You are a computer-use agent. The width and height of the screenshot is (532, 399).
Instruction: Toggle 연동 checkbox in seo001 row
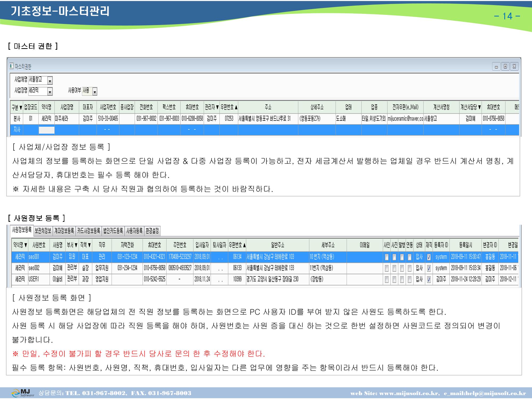[x=410, y=257]
